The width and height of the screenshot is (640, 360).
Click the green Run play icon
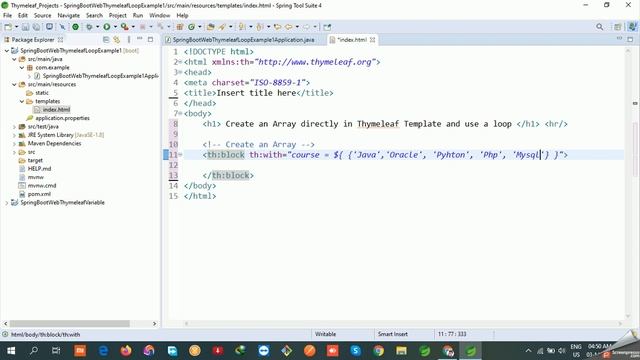coord(107,27)
